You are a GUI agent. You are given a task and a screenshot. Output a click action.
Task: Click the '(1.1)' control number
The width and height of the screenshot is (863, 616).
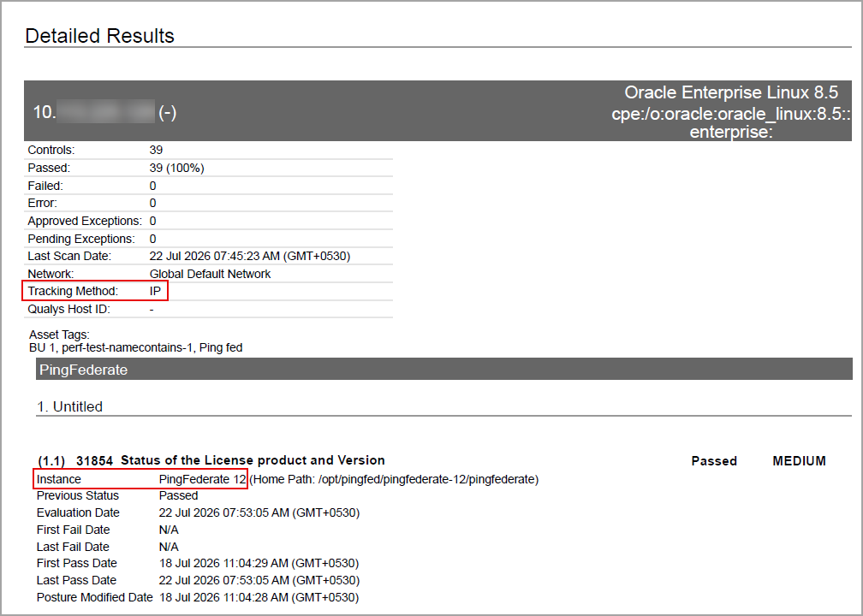click(51, 461)
